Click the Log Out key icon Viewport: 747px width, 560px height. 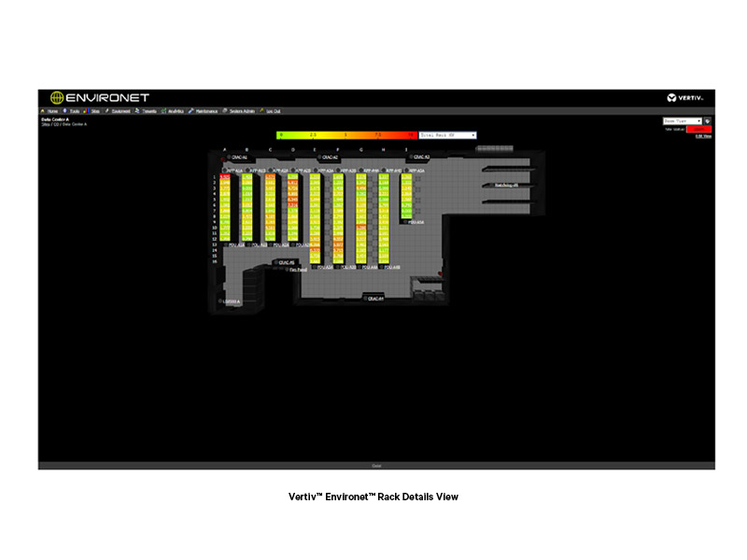[262, 111]
